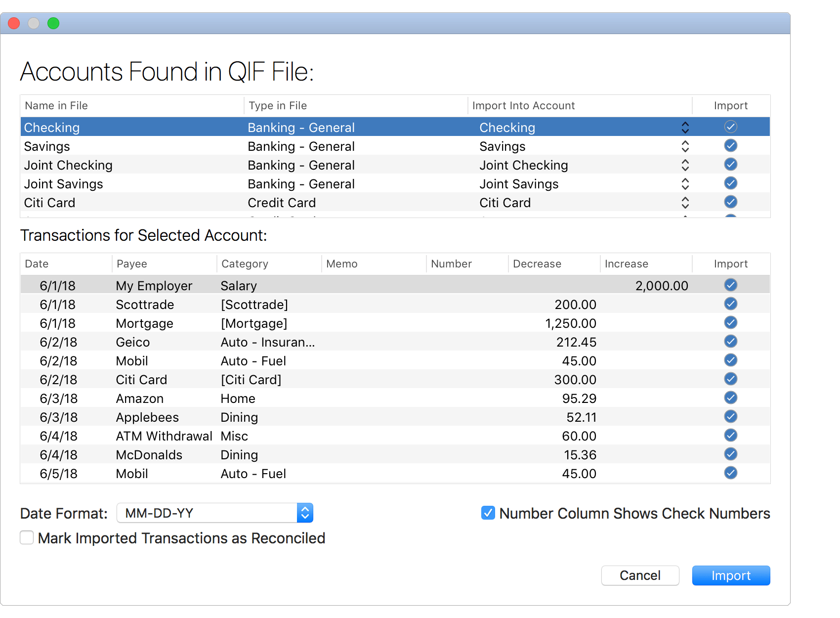Toggle import checkmark on the Joint Checking row

click(x=730, y=164)
